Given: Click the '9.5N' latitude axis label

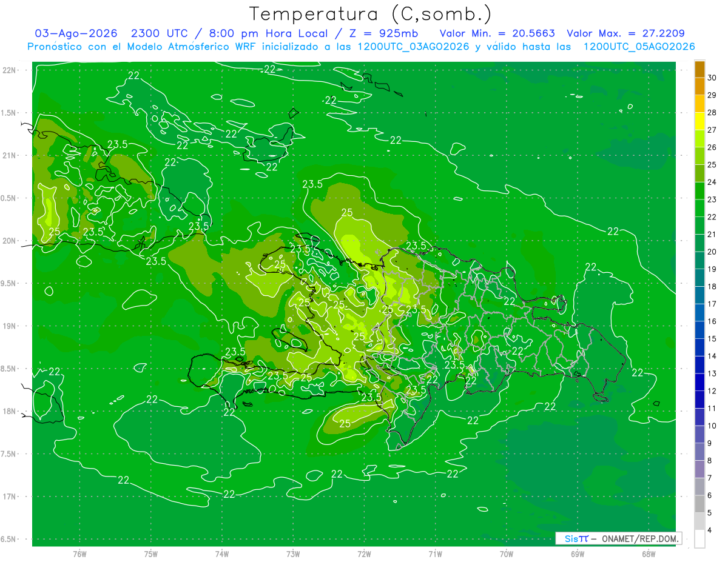Looking at the screenshot, I should [9, 283].
